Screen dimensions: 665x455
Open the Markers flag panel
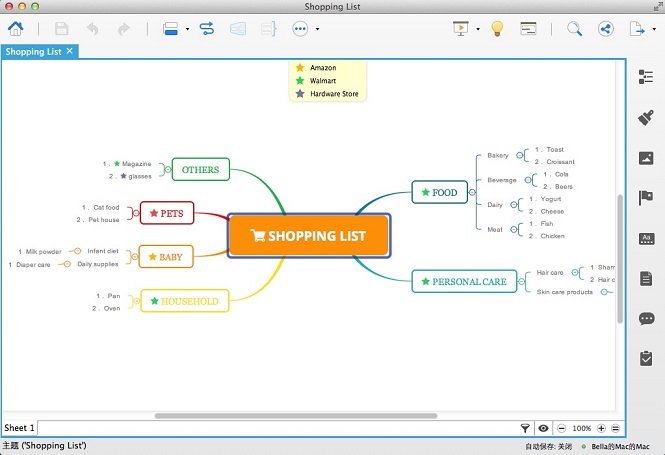645,198
